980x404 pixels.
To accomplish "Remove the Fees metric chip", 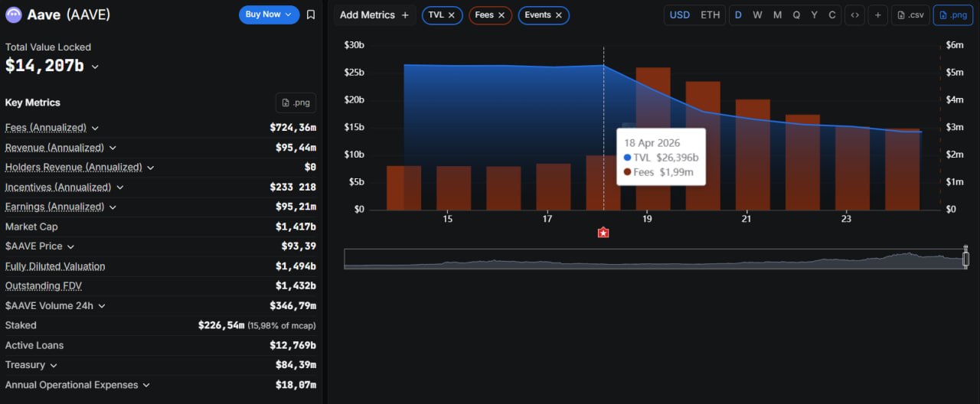I will tap(501, 15).
